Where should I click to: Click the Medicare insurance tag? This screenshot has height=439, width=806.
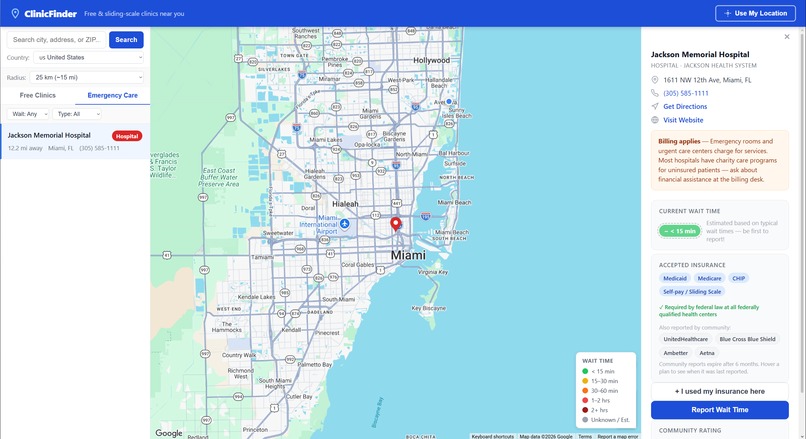709,278
